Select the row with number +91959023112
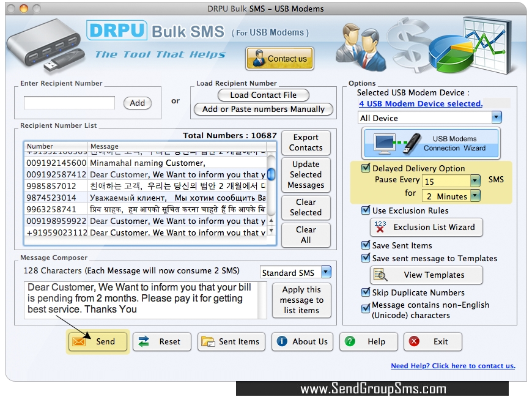This screenshot has width=532, height=397. pos(146,232)
